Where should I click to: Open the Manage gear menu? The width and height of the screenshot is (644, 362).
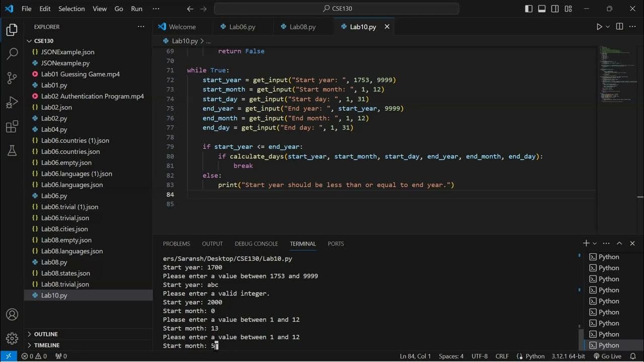pyautogui.click(x=12, y=338)
